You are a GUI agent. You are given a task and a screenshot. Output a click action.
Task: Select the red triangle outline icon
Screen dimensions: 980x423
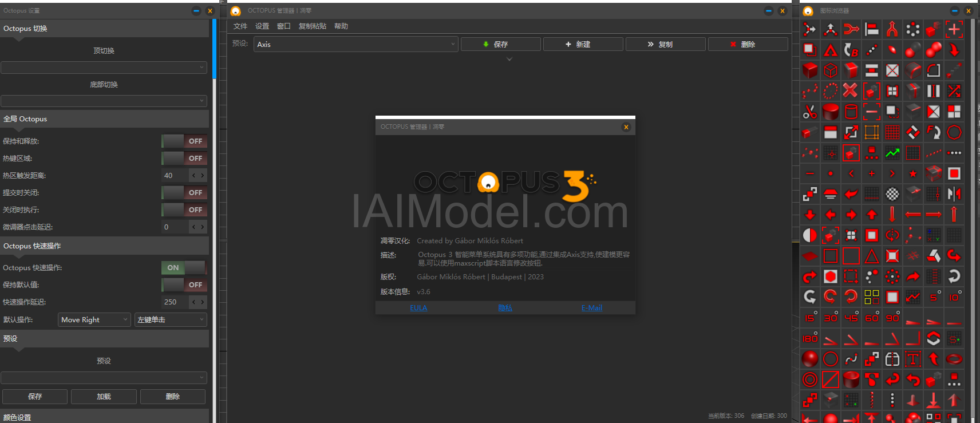click(872, 256)
